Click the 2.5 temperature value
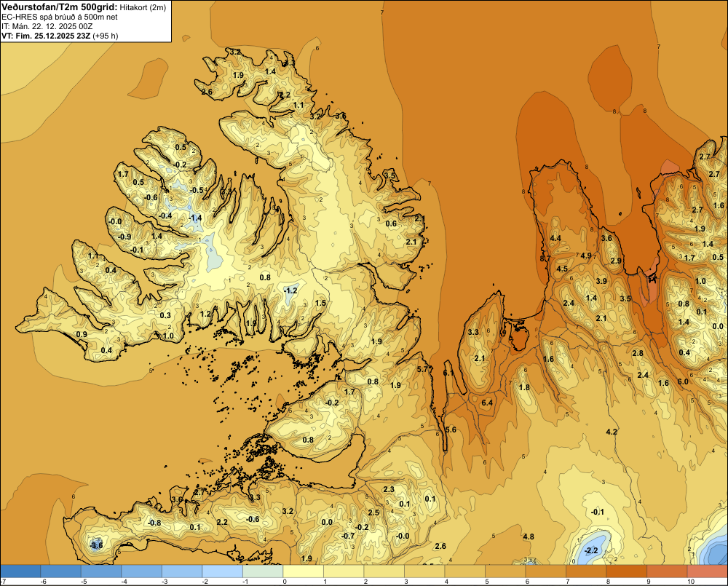 click(x=373, y=512)
